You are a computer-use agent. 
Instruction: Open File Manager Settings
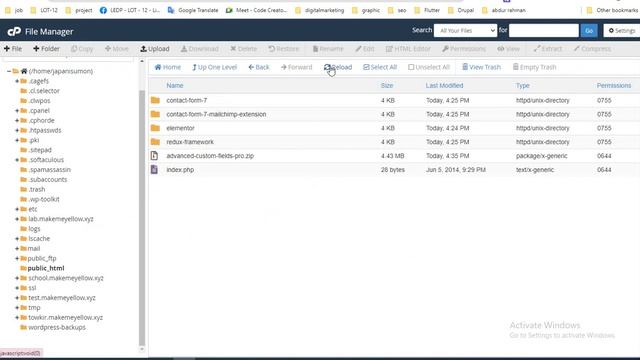tap(622, 31)
